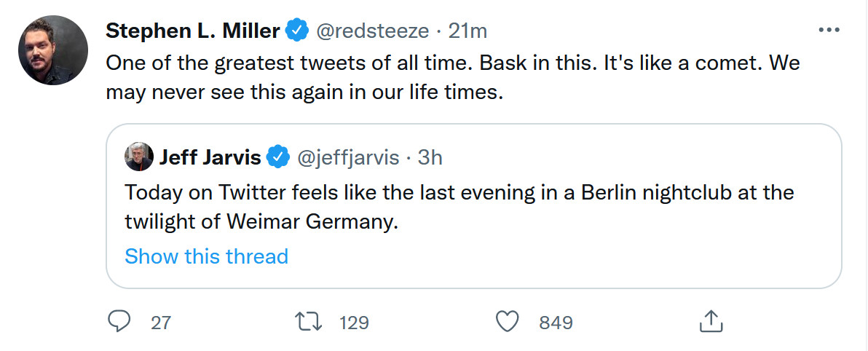Click Stephen L. Miller's verified badge
This screenshot has width=868, height=351.
click(295, 31)
